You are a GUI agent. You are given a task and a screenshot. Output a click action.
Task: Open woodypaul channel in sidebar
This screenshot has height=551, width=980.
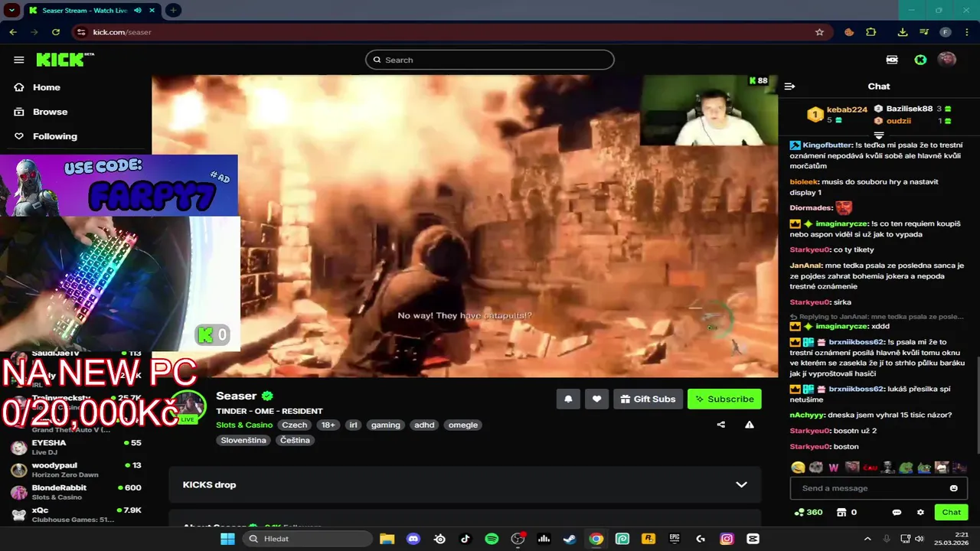pos(75,470)
